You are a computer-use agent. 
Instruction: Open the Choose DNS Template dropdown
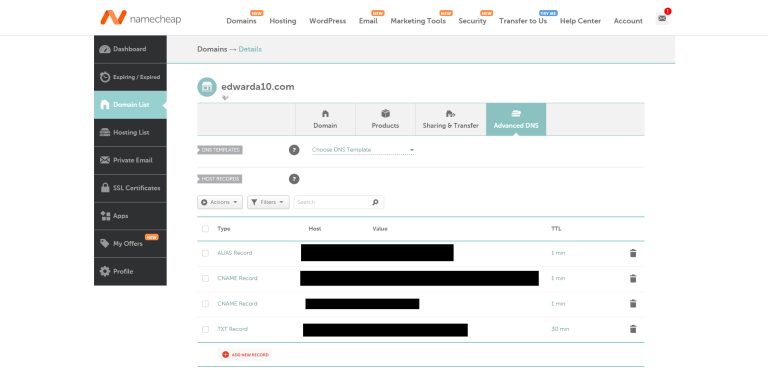(x=363, y=150)
